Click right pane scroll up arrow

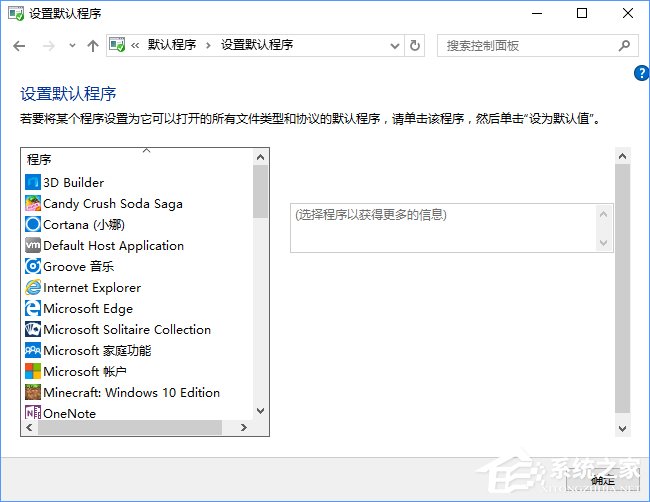coord(622,156)
